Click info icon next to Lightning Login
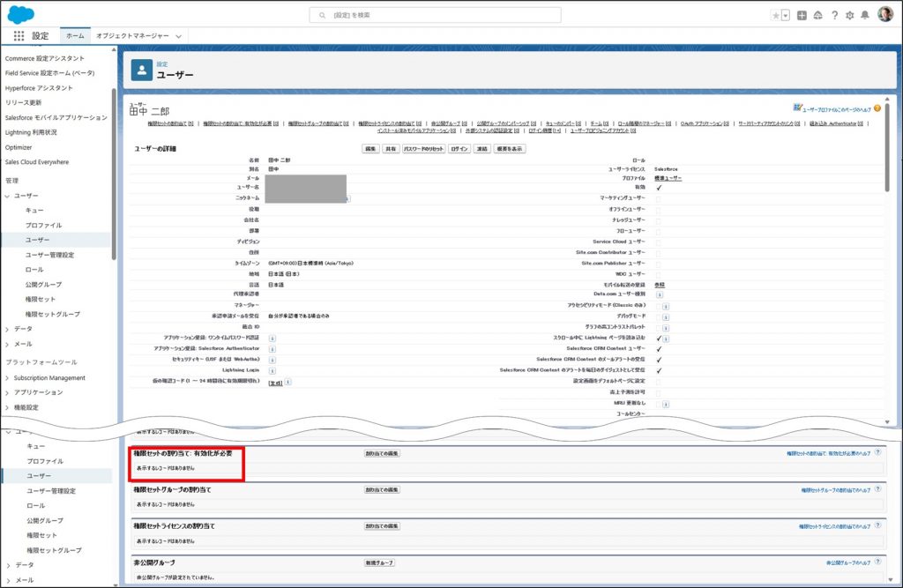 pyautogui.click(x=272, y=370)
